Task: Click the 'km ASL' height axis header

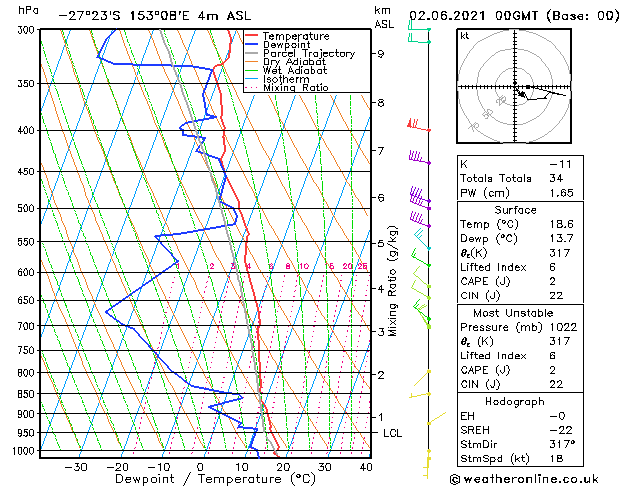Action: pyautogui.click(x=384, y=17)
